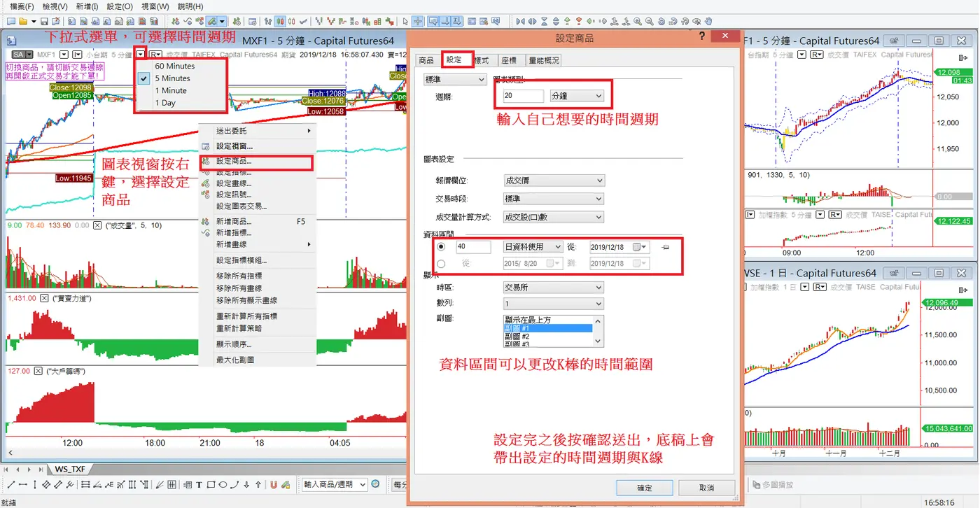Screen dimensions: 980x508
Task: Open folder icon in top toolbar
Action: (x=23, y=21)
